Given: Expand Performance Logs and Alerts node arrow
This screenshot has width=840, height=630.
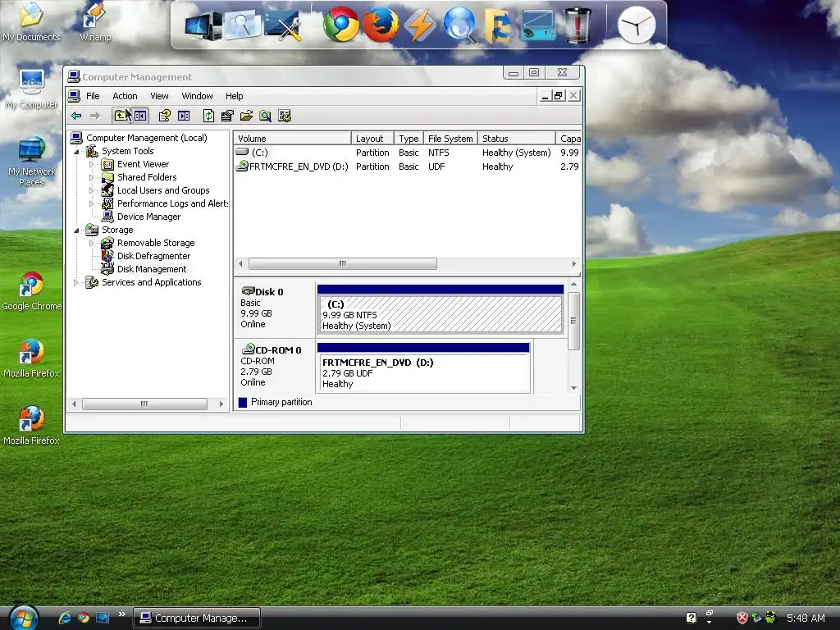Looking at the screenshot, I should tap(91, 203).
